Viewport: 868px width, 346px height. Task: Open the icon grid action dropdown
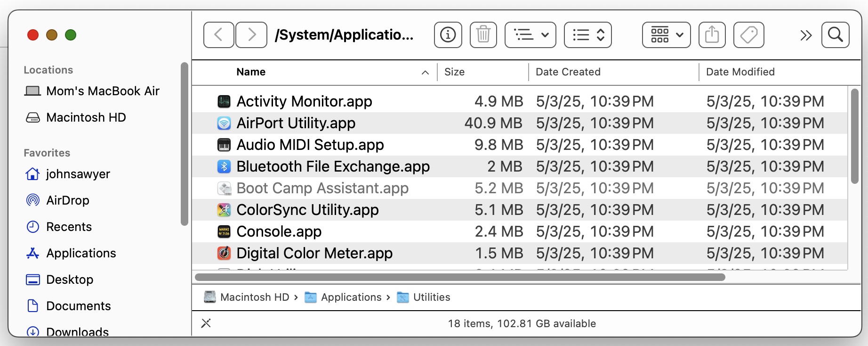coord(666,35)
